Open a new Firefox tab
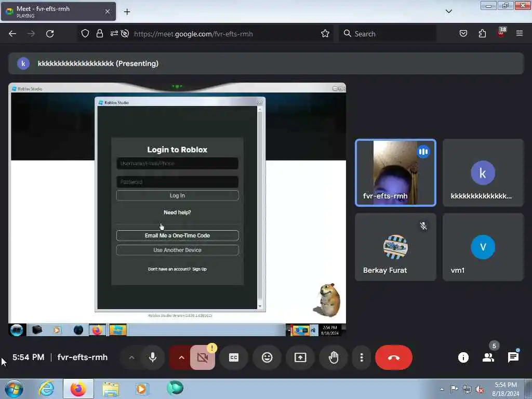532x399 pixels. 127,12
